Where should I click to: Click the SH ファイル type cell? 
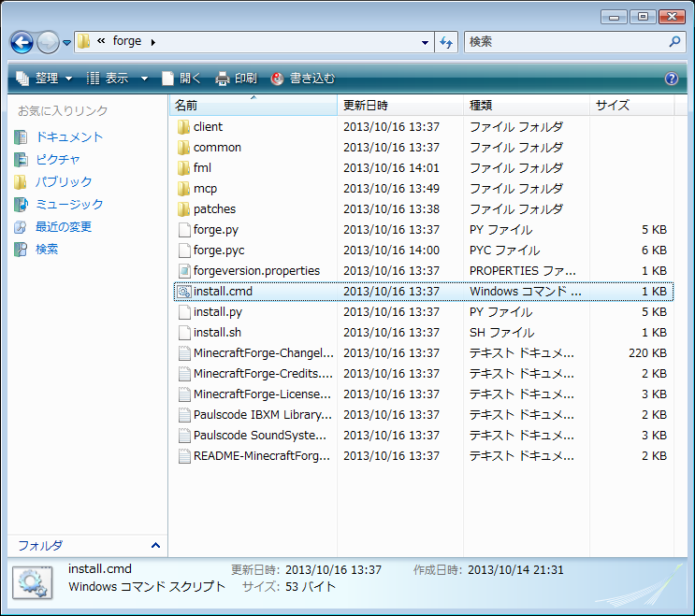tap(502, 333)
